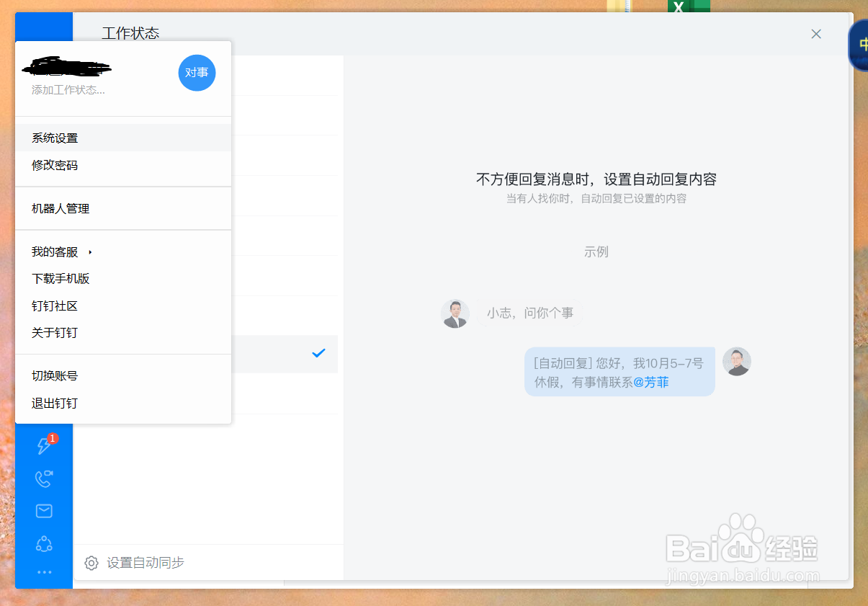Viewport: 868px width, 606px height.
Task: Open the DING lightning icon in sidebar
Action: (x=44, y=446)
